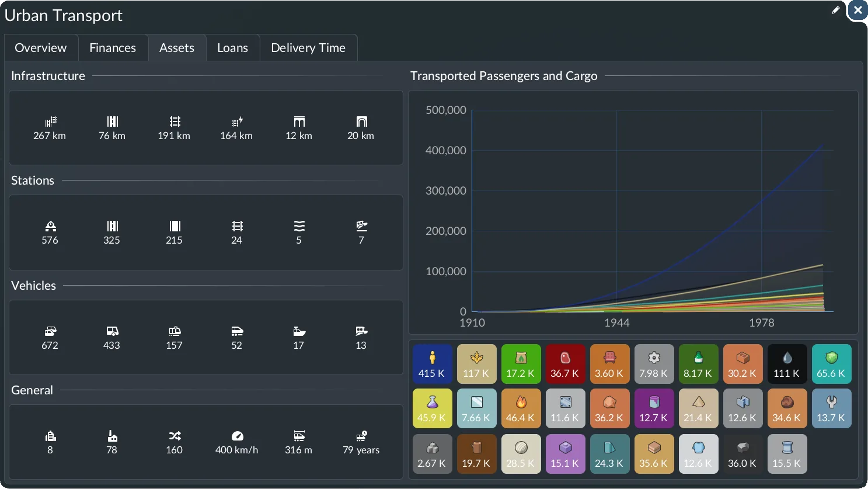
Task: Select the Loans tab
Action: click(x=233, y=48)
